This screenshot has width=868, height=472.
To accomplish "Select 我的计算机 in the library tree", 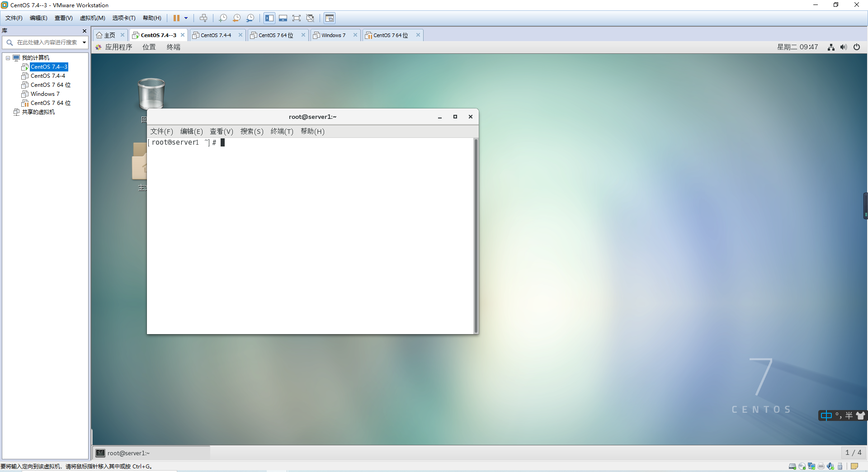I will [x=36, y=58].
